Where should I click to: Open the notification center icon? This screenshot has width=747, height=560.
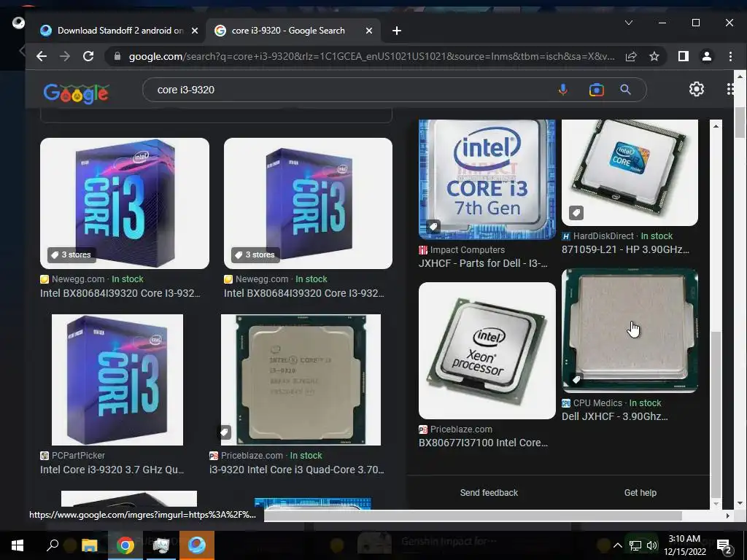pyautogui.click(x=724, y=546)
